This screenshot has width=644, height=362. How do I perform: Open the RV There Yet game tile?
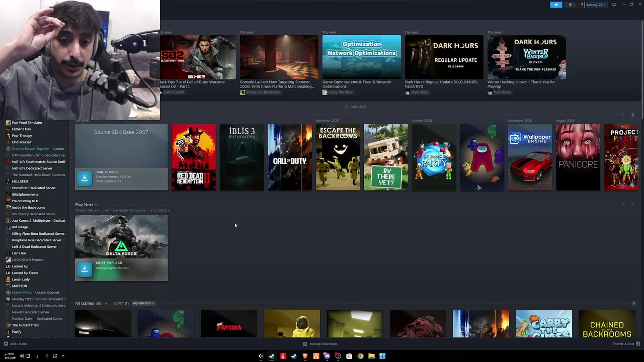386,157
